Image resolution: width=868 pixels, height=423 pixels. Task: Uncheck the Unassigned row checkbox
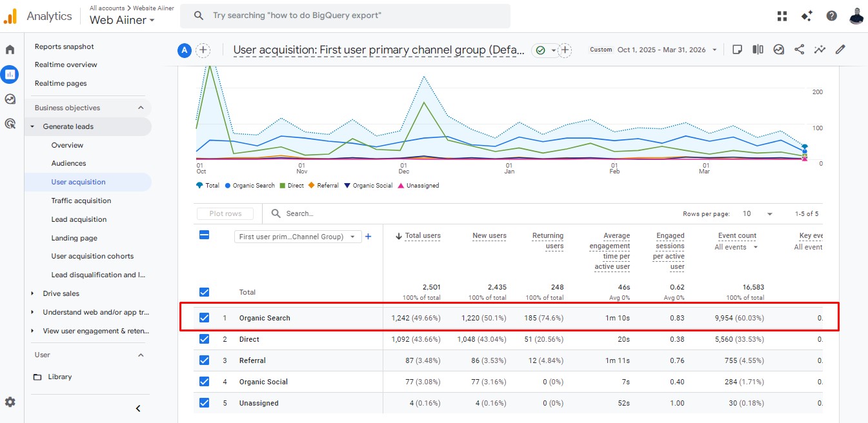[205, 403]
